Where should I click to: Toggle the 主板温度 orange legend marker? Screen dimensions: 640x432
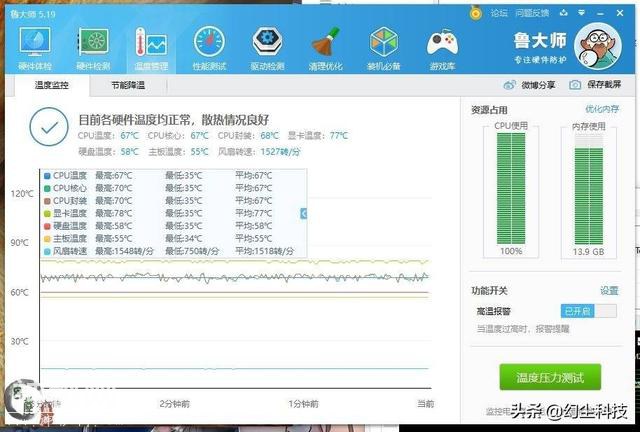(47, 239)
